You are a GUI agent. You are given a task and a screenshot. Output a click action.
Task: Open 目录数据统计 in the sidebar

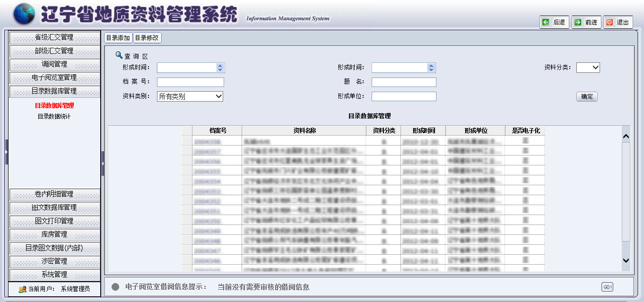point(54,116)
